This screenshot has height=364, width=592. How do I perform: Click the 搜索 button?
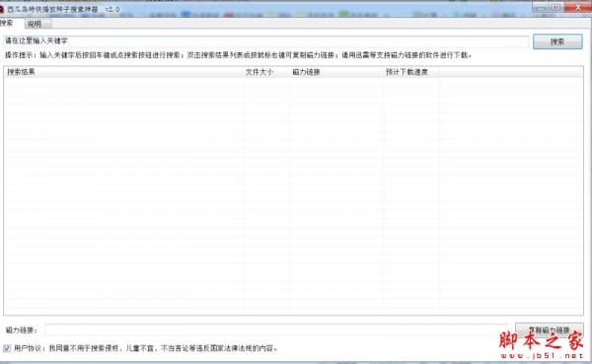coord(557,41)
